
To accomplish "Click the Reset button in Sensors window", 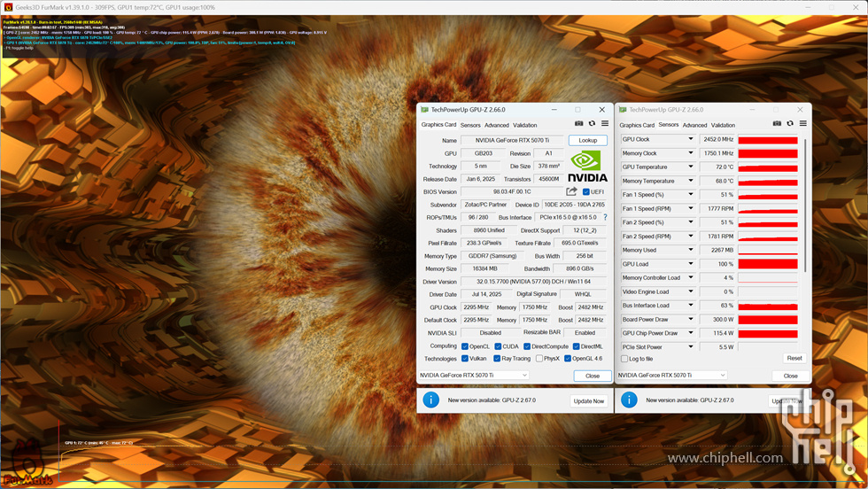I will point(794,358).
